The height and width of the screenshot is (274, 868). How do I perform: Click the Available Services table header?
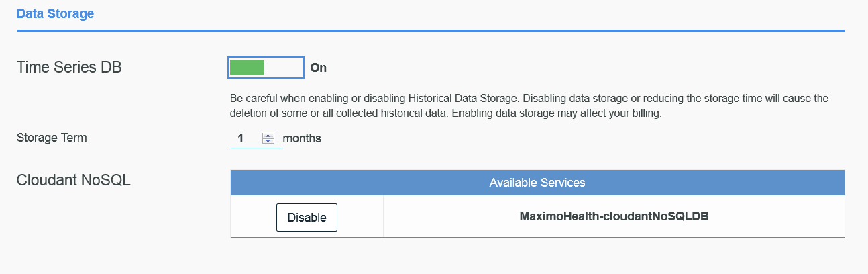[x=537, y=183]
